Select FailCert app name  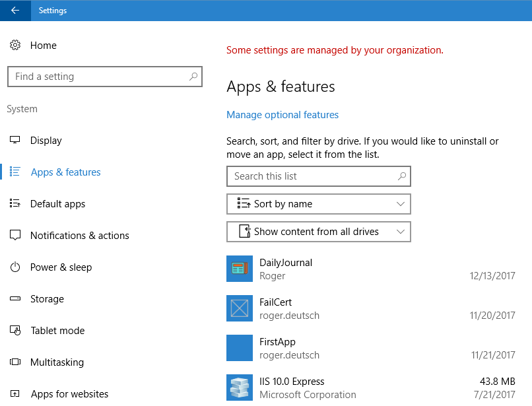click(275, 302)
